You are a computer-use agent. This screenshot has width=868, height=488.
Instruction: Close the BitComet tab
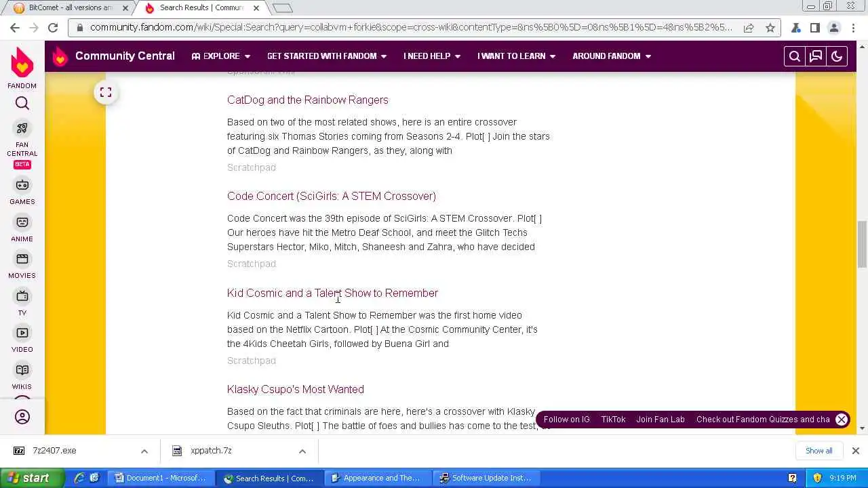coord(125,7)
